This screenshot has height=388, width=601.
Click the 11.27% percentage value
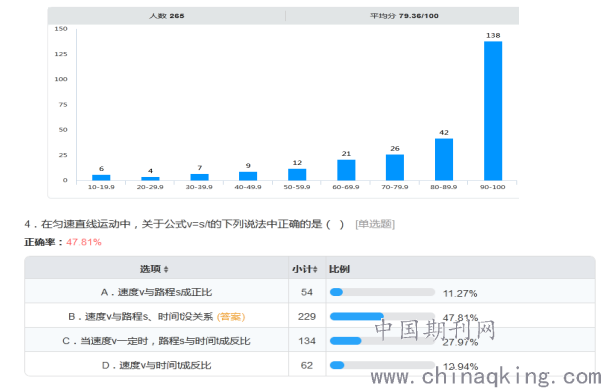tap(460, 294)
